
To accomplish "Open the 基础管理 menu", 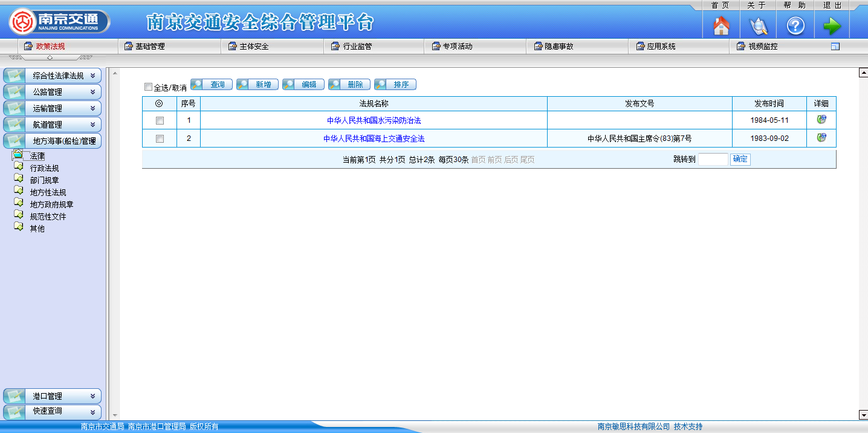I will [149, 47].
